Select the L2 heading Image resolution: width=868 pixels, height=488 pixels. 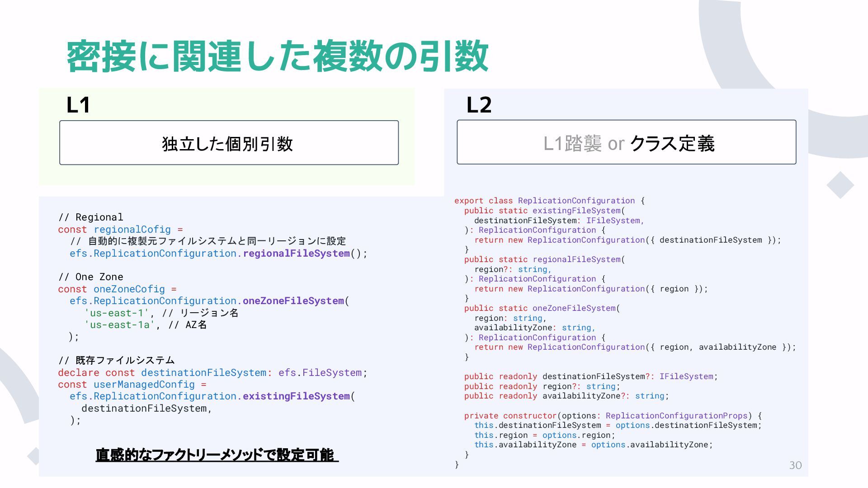(479, 105)
